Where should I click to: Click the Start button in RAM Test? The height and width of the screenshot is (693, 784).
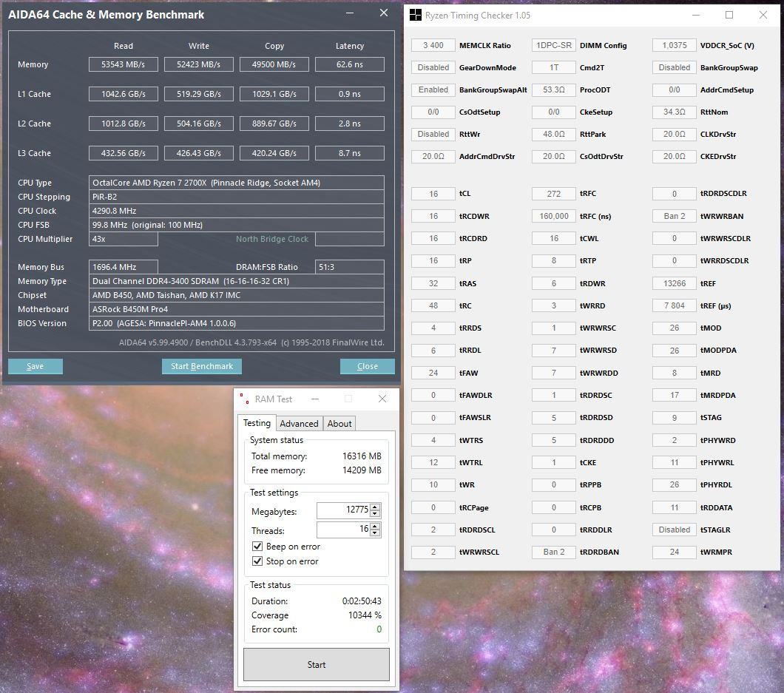click(316, 664)
